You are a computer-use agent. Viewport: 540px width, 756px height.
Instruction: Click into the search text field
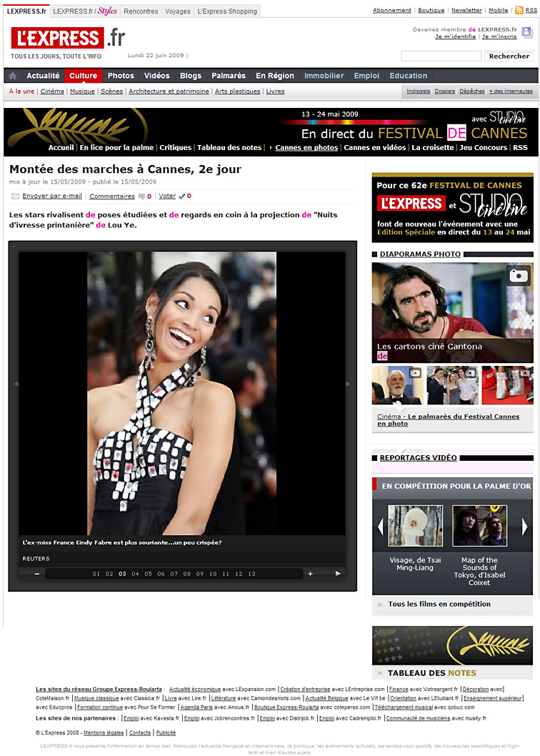(441, 56)
